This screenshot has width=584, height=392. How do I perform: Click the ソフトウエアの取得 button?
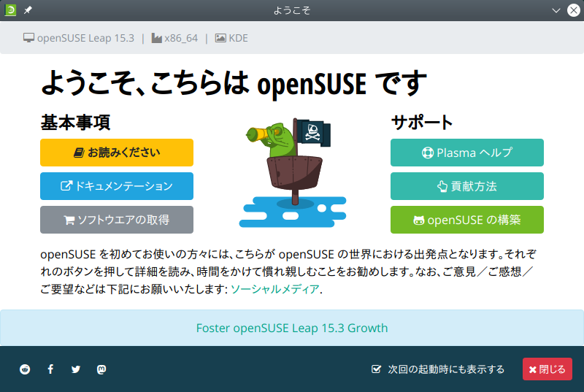117,220
